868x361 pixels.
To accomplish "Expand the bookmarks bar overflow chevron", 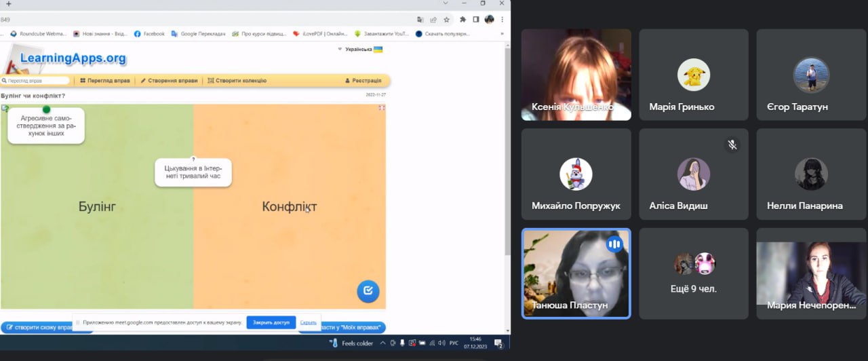I will click(x=502, y=33).
